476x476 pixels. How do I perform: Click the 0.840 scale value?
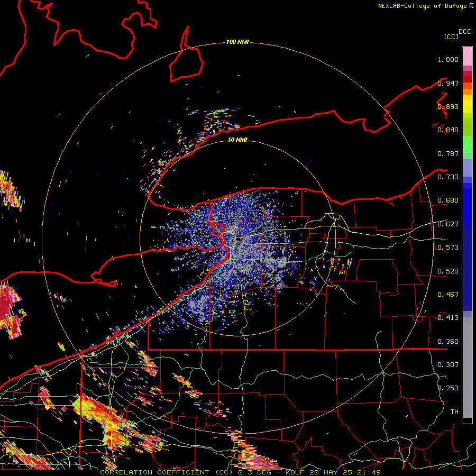448,130
